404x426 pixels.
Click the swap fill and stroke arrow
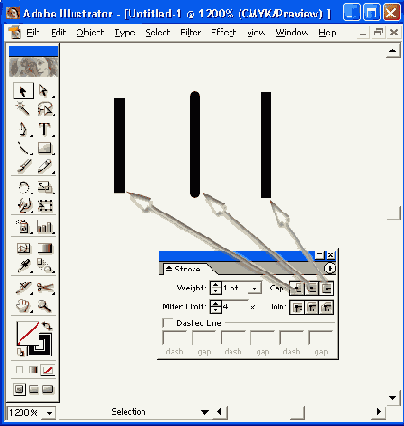[x=47, y=325]
